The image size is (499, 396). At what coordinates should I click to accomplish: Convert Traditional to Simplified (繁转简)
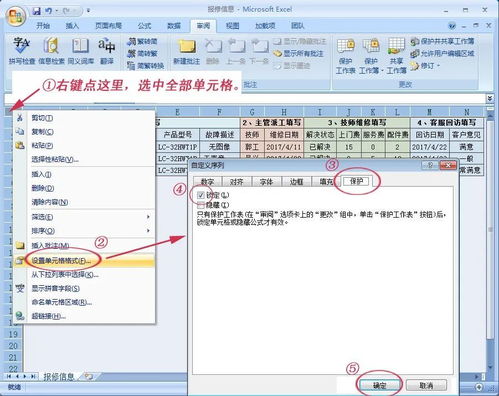142,42
